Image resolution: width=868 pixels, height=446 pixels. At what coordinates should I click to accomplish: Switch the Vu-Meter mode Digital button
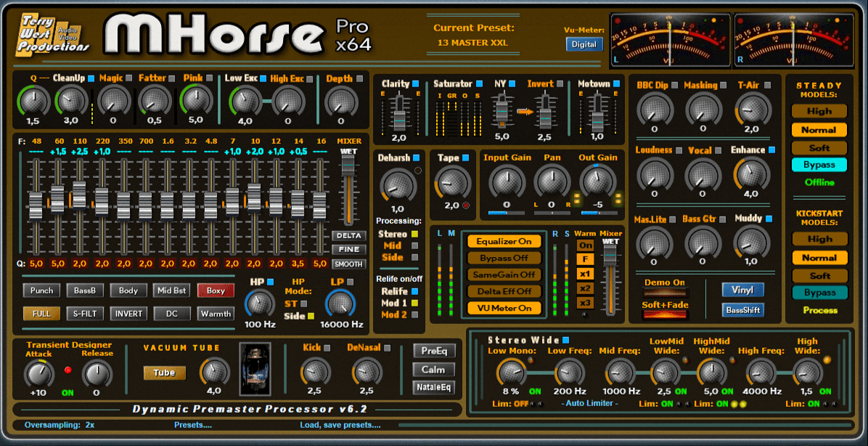coord(584,44)
